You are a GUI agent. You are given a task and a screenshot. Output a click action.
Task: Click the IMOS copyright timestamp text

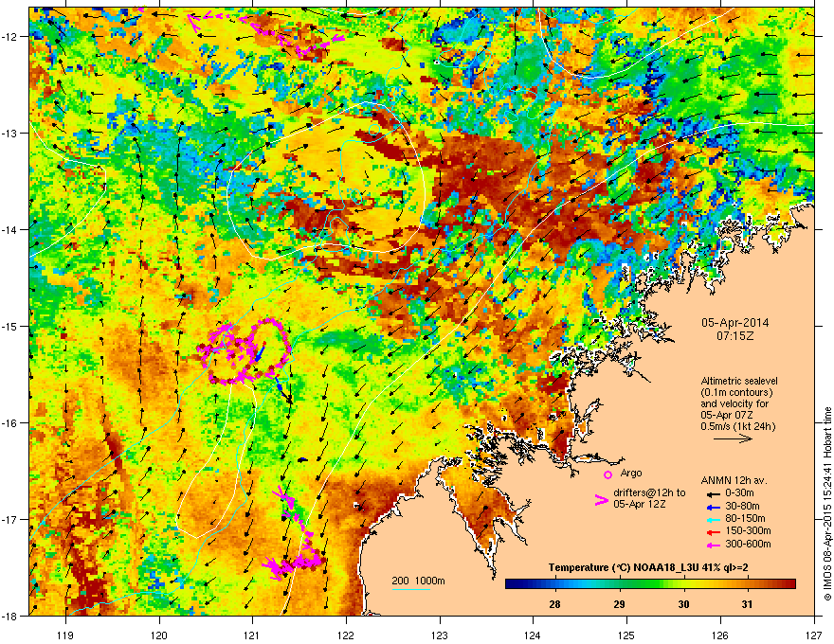(827, 504)
